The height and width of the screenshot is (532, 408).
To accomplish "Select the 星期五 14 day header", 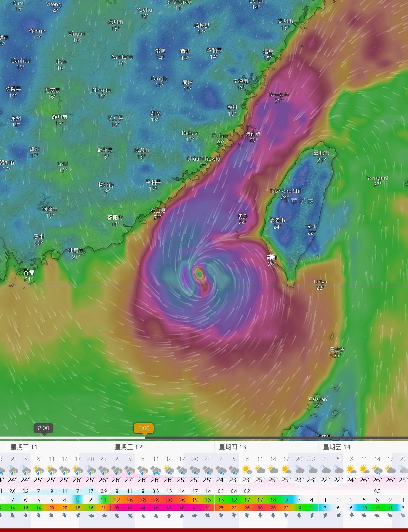I will (x=336, y=447).
